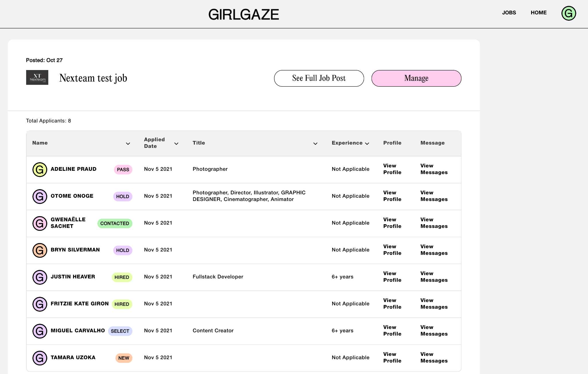The image size is (588, 374).
Task: Open SELECT status badge for Miguel Carvalho
Action: pyautogui.click(x=120, y=331)
